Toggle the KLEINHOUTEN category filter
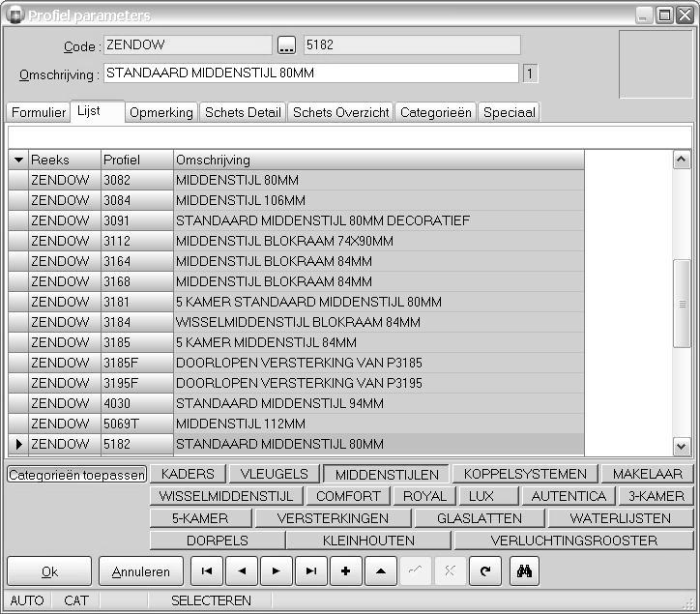Image resolution: width=700 pixels, height=614 pixels. click(x=368, y=541)
